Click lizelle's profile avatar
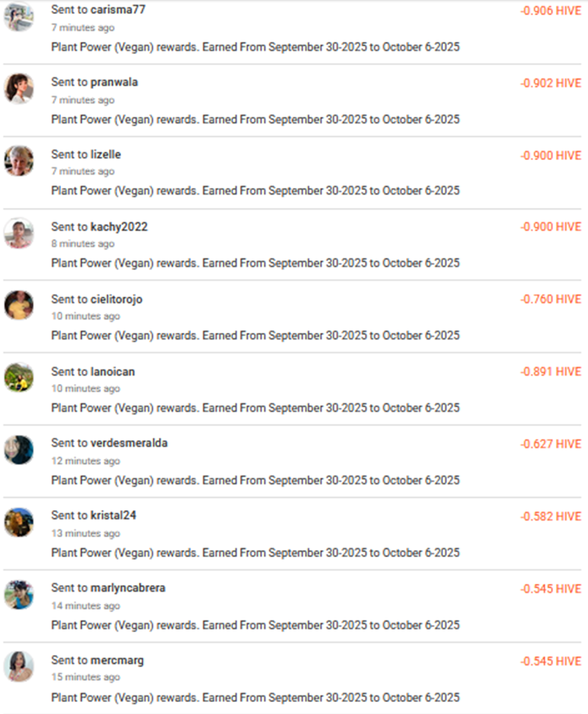This screenshot has height=714, width=588. pos(19,161)
